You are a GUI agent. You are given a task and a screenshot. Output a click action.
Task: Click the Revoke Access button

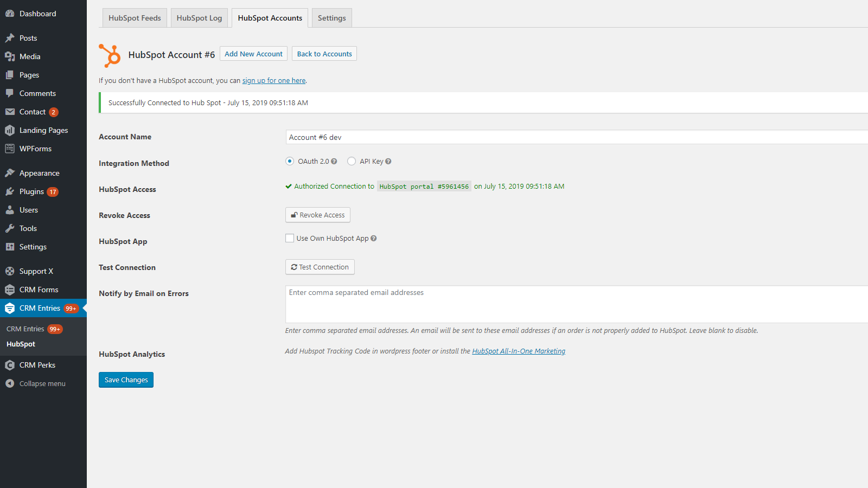pos(318,215)
